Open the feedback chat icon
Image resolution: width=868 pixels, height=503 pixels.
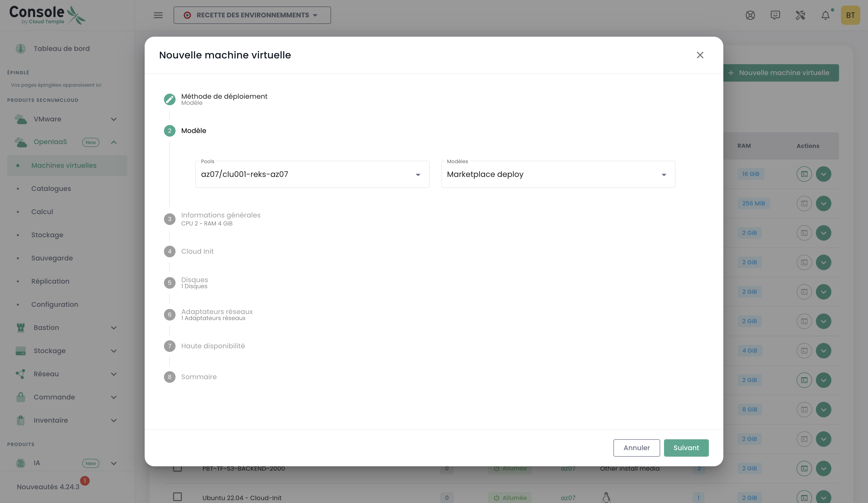coord(775,15)
